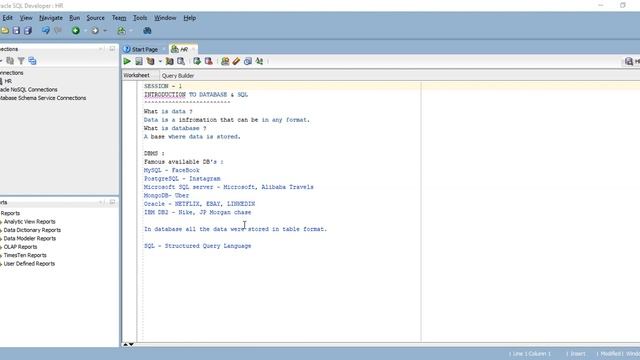Open the Explain Plan dropdown arrow

(160, 62)
